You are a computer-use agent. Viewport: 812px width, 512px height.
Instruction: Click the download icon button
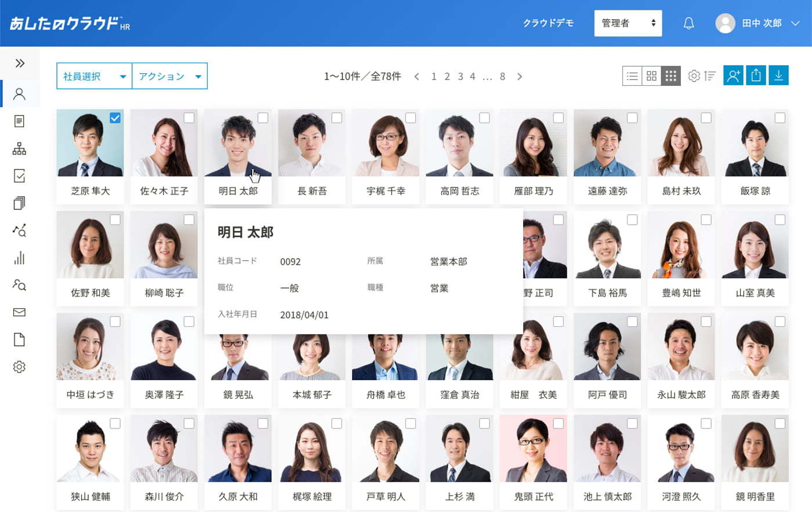(x=778, y=75)
